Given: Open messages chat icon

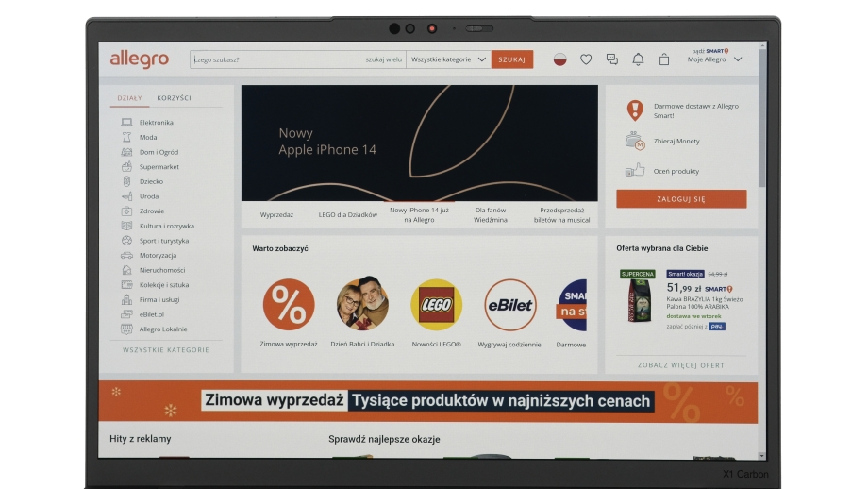Looking at the screenshot, I should (611, 59).
